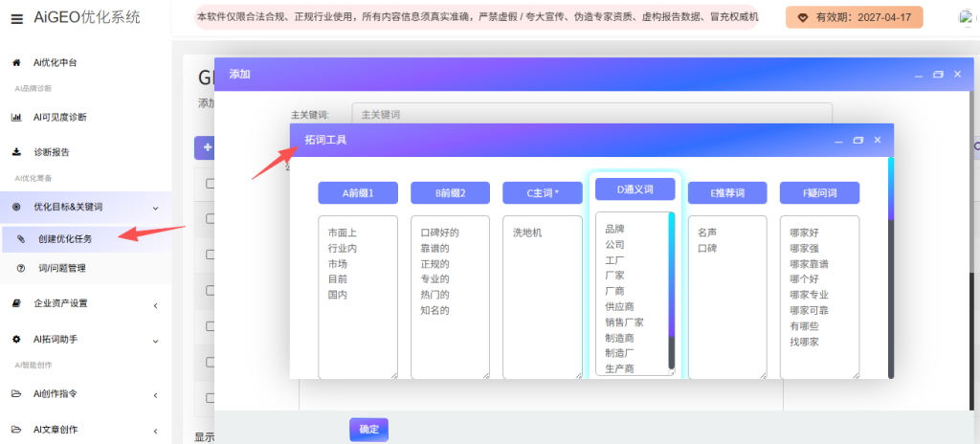Click the E推荐词 button
This screenshot has width=980, height=444.
pos(727,193)
